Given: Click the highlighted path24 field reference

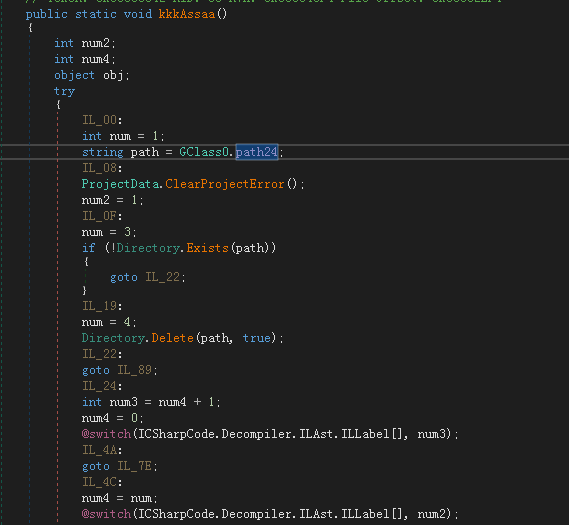Looking at the screenshot, I should (x=257, y=152).
